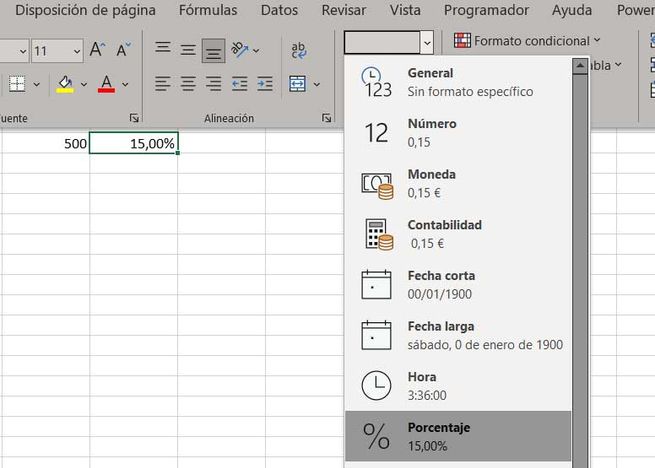Expand the font name dropdown arrow

point(23,51)
